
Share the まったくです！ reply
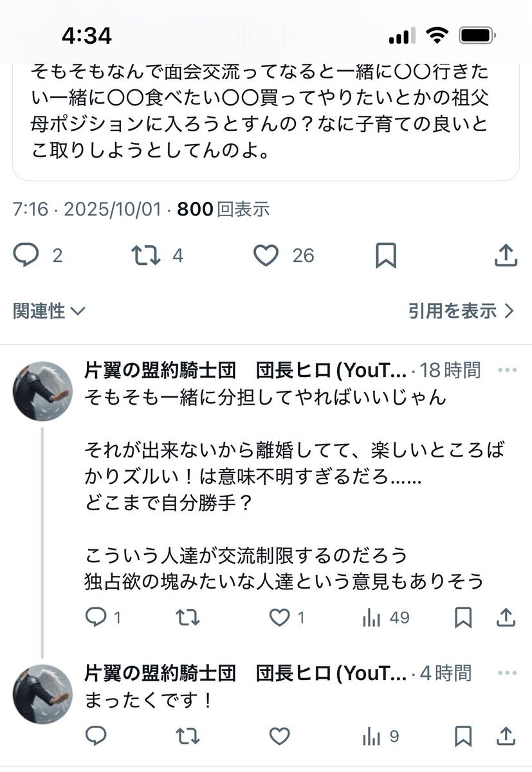click(506, 736)
